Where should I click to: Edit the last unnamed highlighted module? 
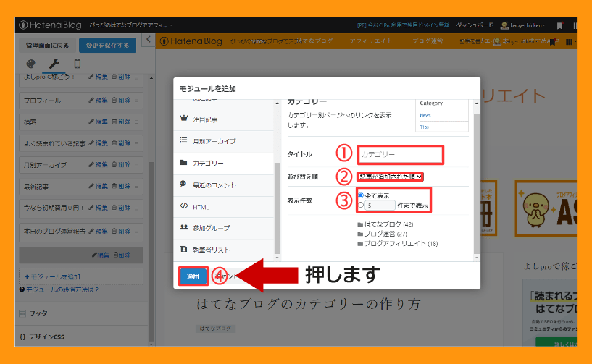click(101, 255)
